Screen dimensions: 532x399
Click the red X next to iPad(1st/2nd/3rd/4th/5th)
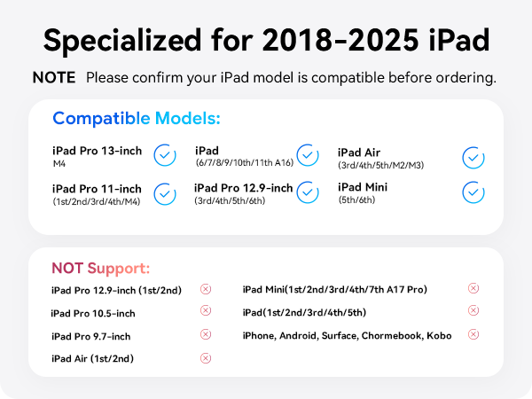(473, 310)
